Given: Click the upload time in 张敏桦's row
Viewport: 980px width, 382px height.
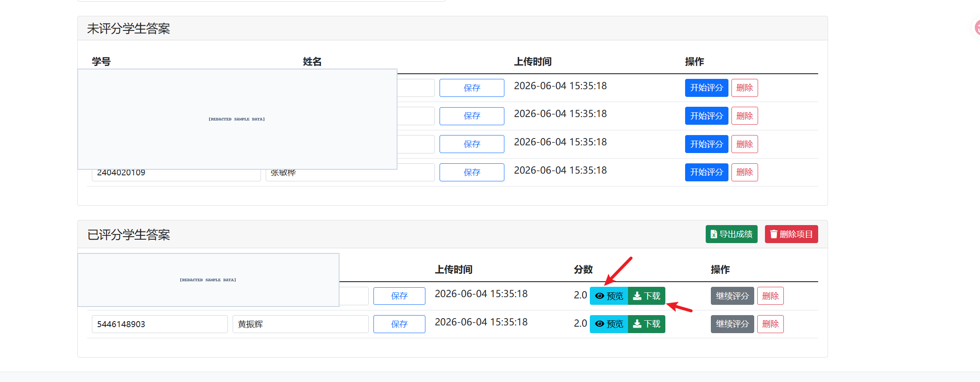Looking at the screenshot, I should pyautogui.click(x=560, y=170).
